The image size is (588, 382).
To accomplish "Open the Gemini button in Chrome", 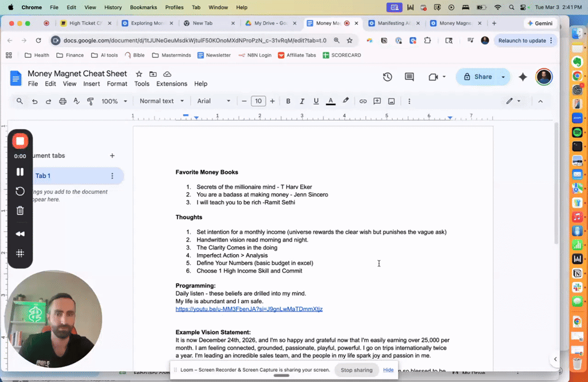I will pyautogui.click(x=540, y=23).
